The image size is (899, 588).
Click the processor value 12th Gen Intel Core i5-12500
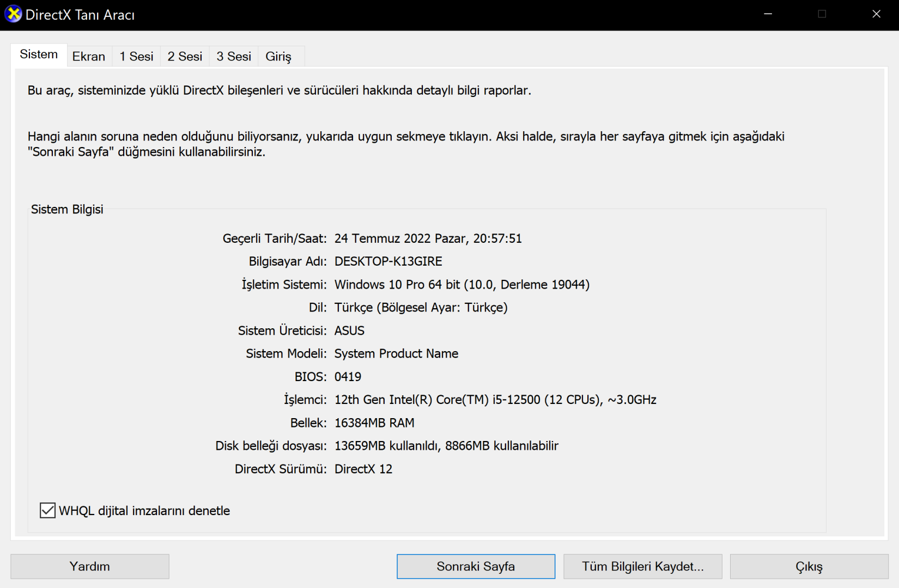pyautogui.click(x=495, y=400)
